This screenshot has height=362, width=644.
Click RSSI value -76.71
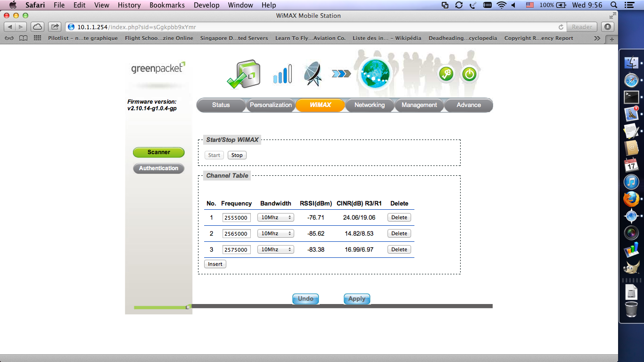point(315,217)
